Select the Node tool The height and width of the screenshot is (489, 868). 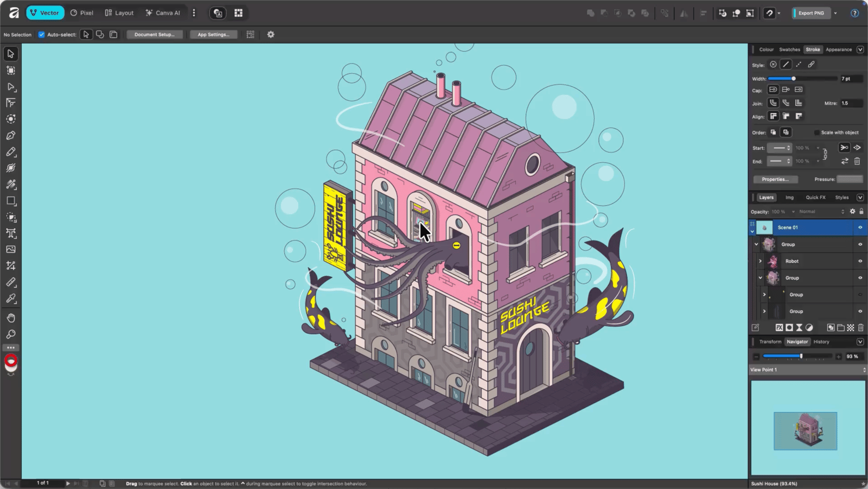pyautogui.click(x=11, y=87)
